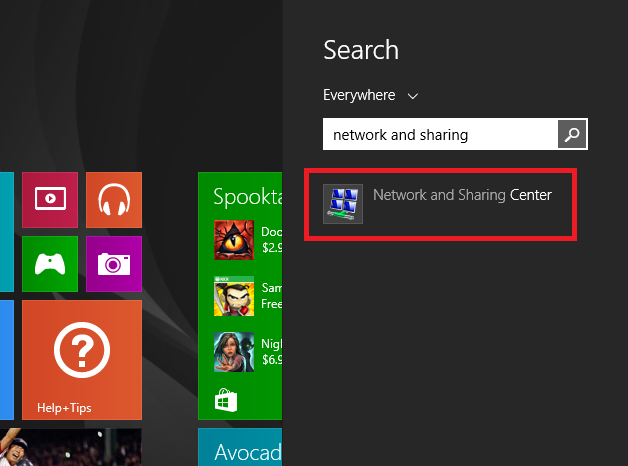Image resolution: width=628 pixels, height=466 pixels.
Task: Click the Windows Store shopping bag icon
Action: tap(225, 402)
